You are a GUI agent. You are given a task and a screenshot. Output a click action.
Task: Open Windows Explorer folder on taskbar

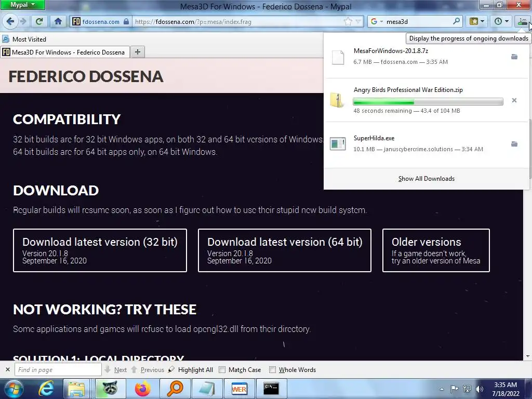(x=76, y=389)
